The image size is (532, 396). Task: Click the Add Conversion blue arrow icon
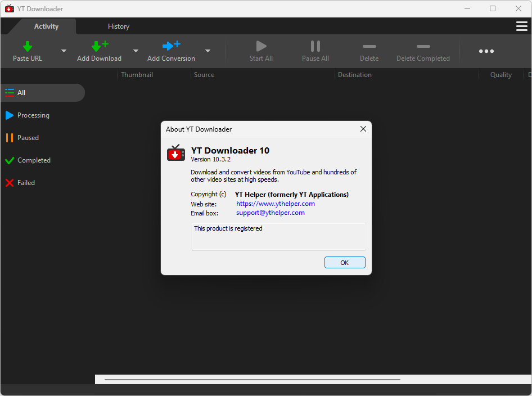pyautogui.click(x=171, y=46)
